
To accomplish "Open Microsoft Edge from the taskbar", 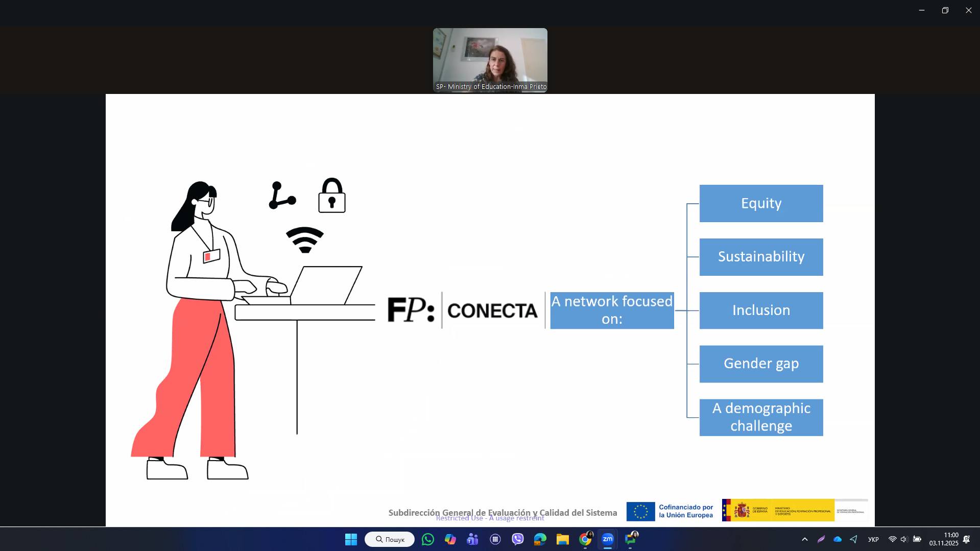I will [x=540, y=539].
